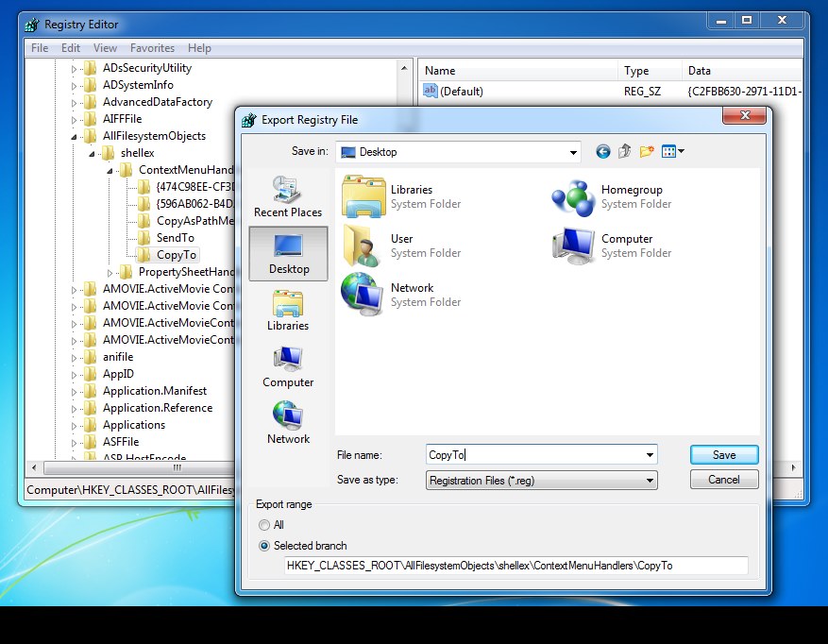
Task: Open the Help menu in Registry Editor
Action: tap(199, 48)
